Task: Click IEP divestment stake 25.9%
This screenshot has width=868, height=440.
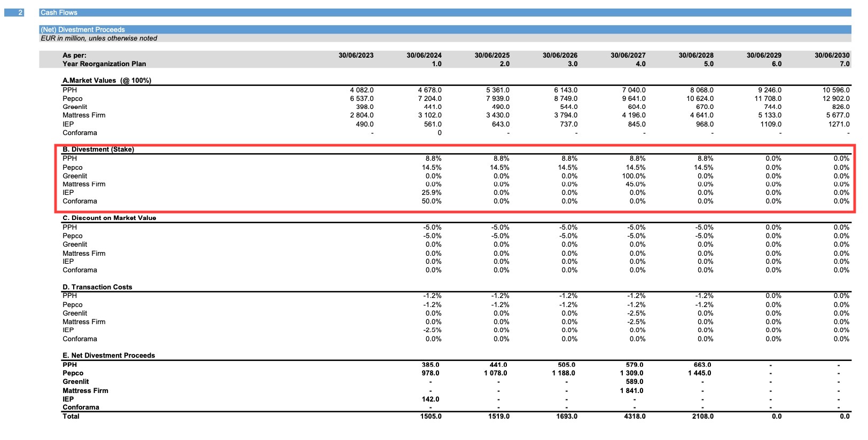Action: coord(432,193)
